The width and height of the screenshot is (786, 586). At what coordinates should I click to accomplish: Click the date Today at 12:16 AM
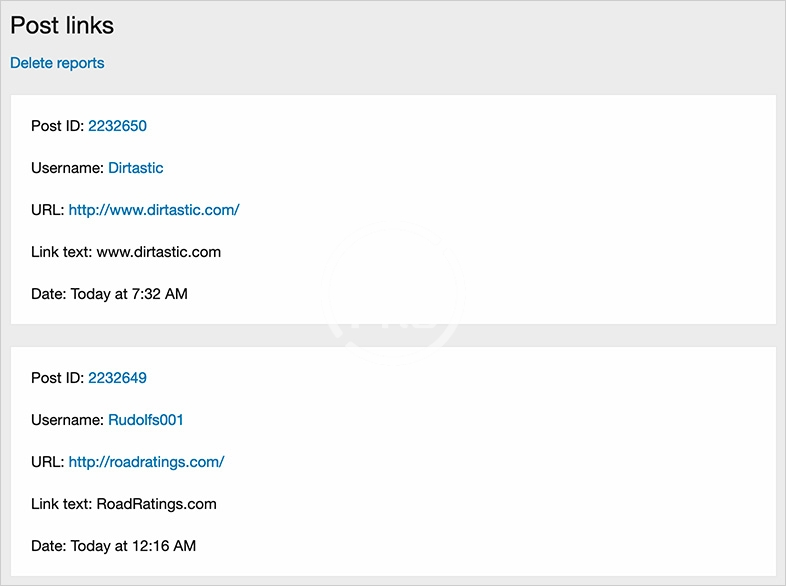click(x=133, y=546)
